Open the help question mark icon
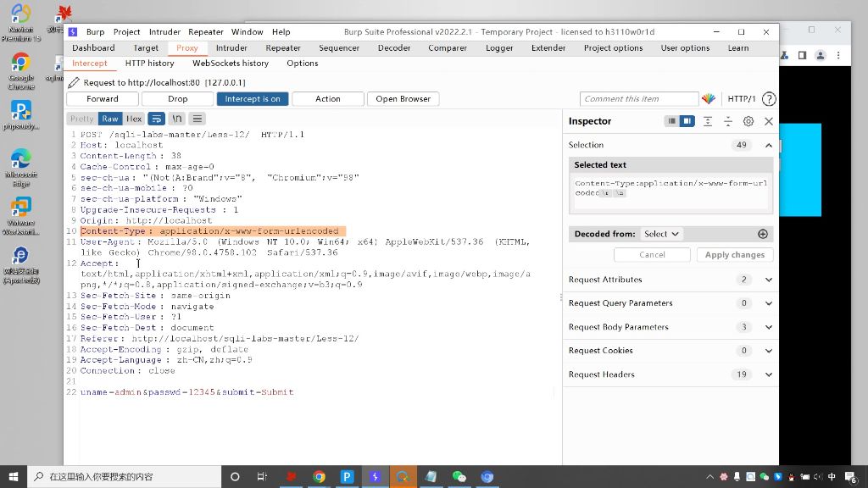 [768, 98]
